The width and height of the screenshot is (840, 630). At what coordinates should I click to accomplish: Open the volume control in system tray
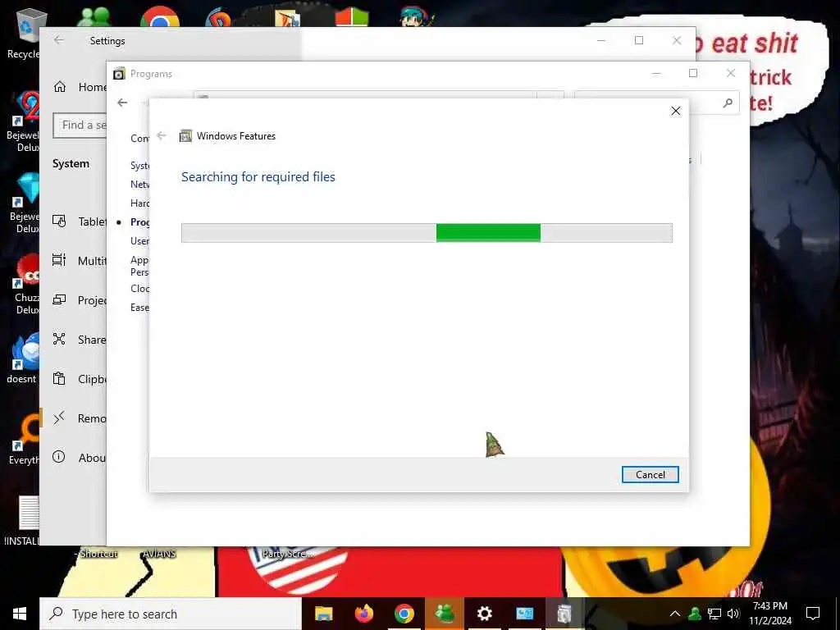pyautogui.click(x=733, y=614)
